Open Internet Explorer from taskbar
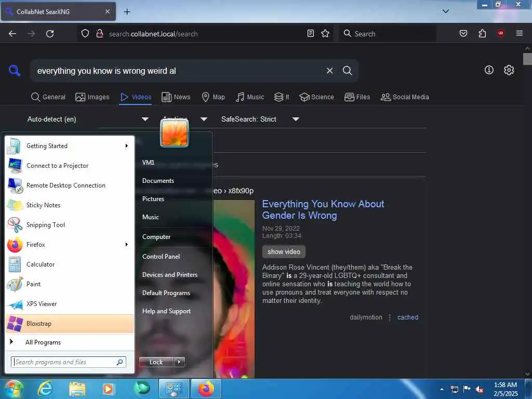The image size is (532, 399). [45, 389]
